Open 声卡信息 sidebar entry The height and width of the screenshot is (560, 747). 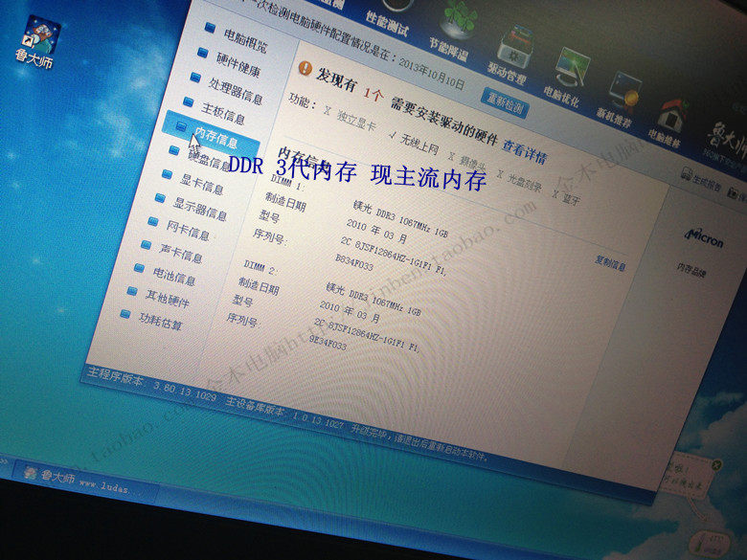coord(181,253)
